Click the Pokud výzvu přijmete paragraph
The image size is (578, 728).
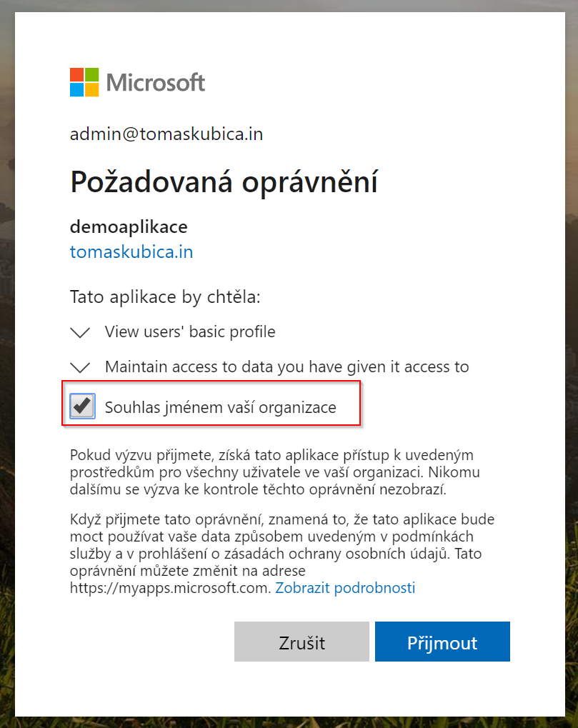(x=275, y=472)
